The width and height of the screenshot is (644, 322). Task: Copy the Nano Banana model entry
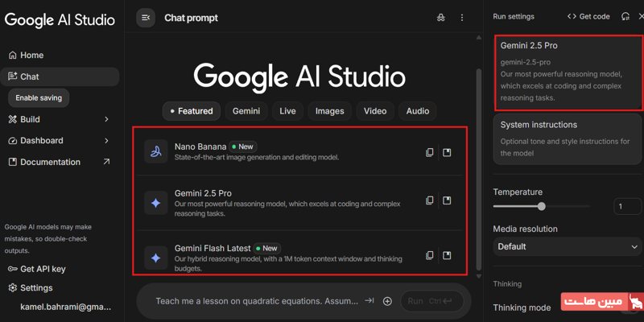point(429,153)
